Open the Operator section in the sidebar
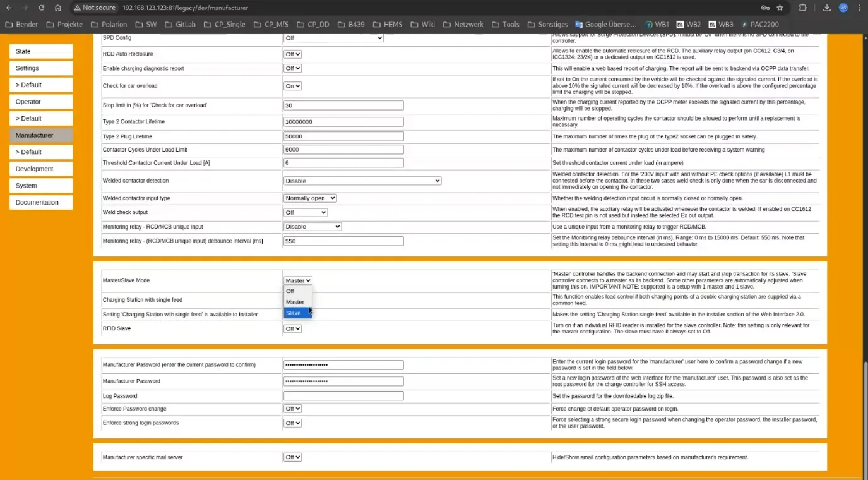 tap(41, 102)
